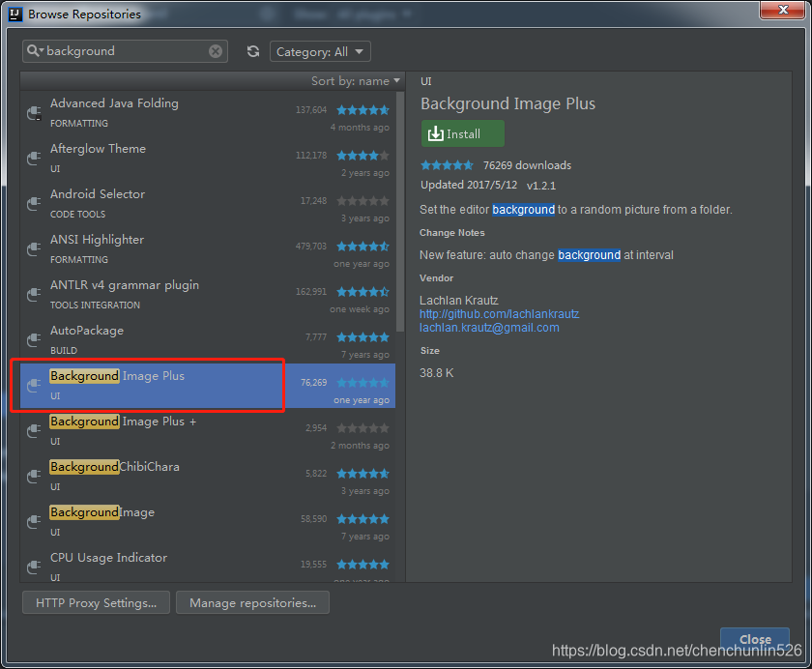Open the Sort by: name dropdown
Image resolution: width=812 pixels, height=669 pixels.
click(356, 81)
